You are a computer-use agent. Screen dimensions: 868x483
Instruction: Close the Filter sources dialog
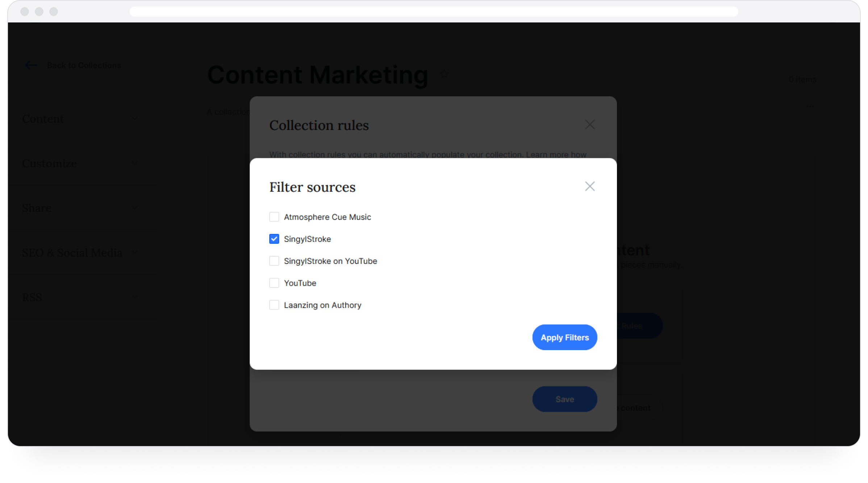point(590,186)
